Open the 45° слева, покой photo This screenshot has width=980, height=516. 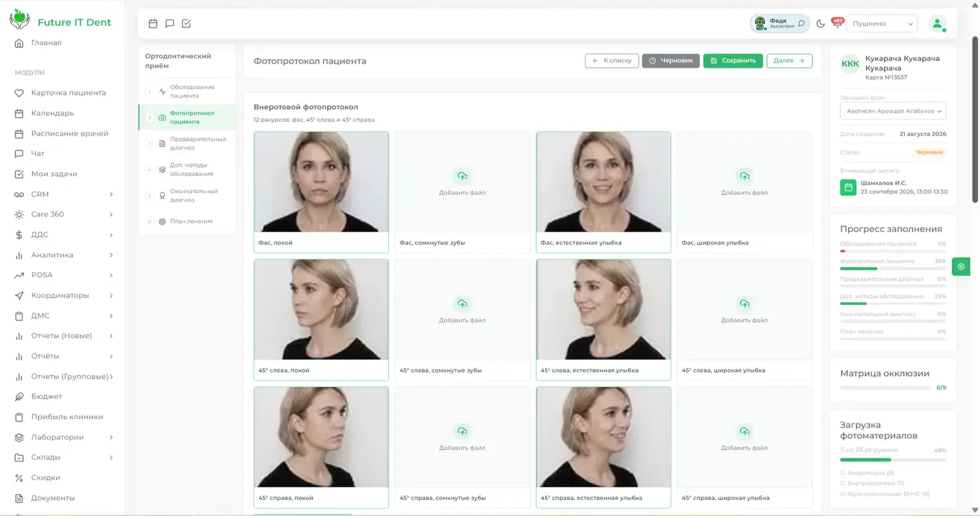(x=321, y=309)
